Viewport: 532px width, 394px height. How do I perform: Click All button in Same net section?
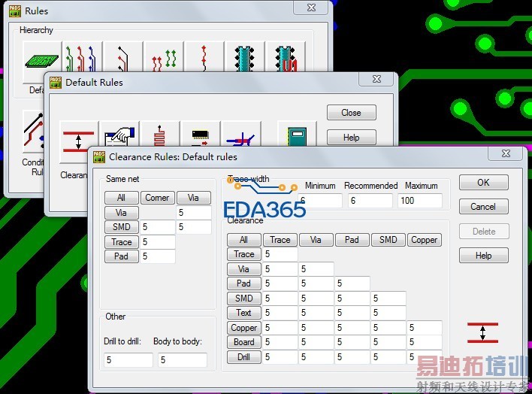tap(122, 198)
